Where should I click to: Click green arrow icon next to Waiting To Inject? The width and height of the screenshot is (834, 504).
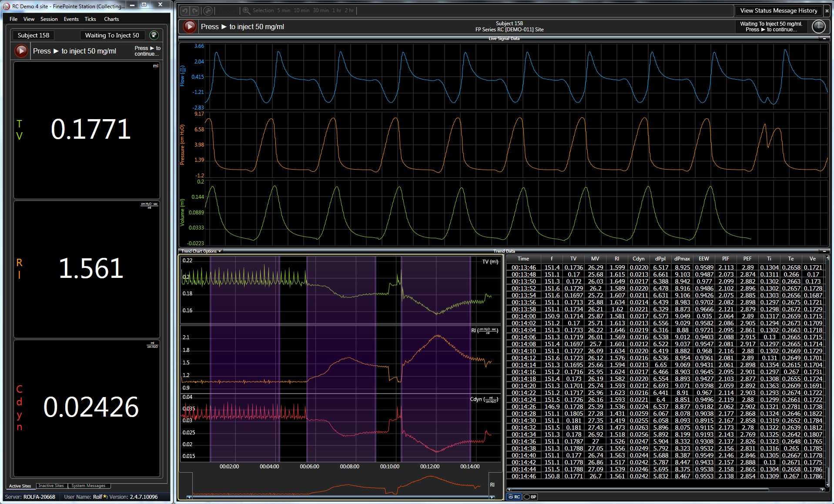tap(154, 35)
